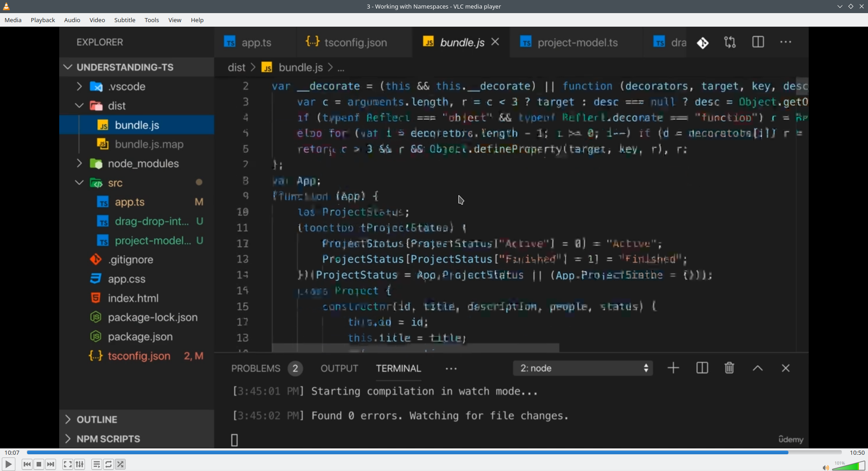Click the VLC play button
Screen dimensions: 868x471
pos(8,464)
